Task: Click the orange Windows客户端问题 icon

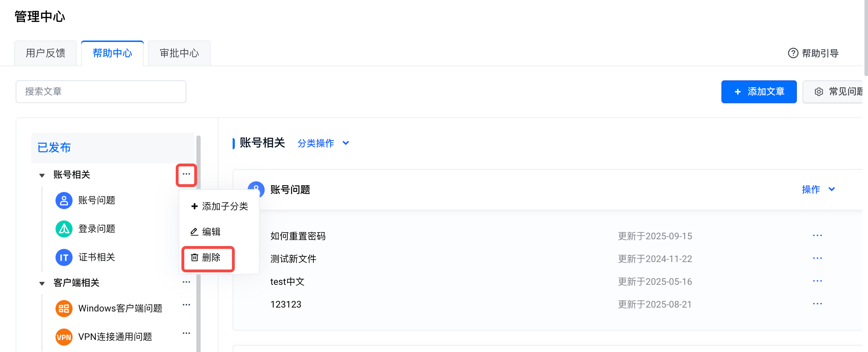Action: (64, 309)
